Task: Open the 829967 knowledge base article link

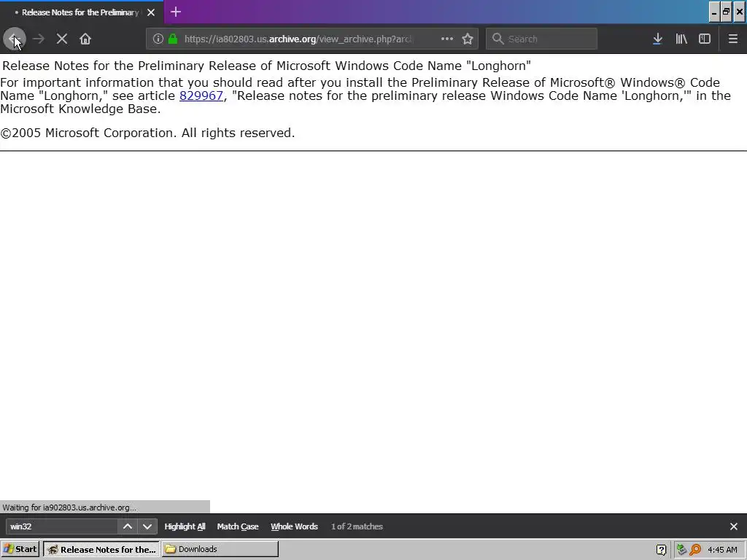Action: pos(201,96)
